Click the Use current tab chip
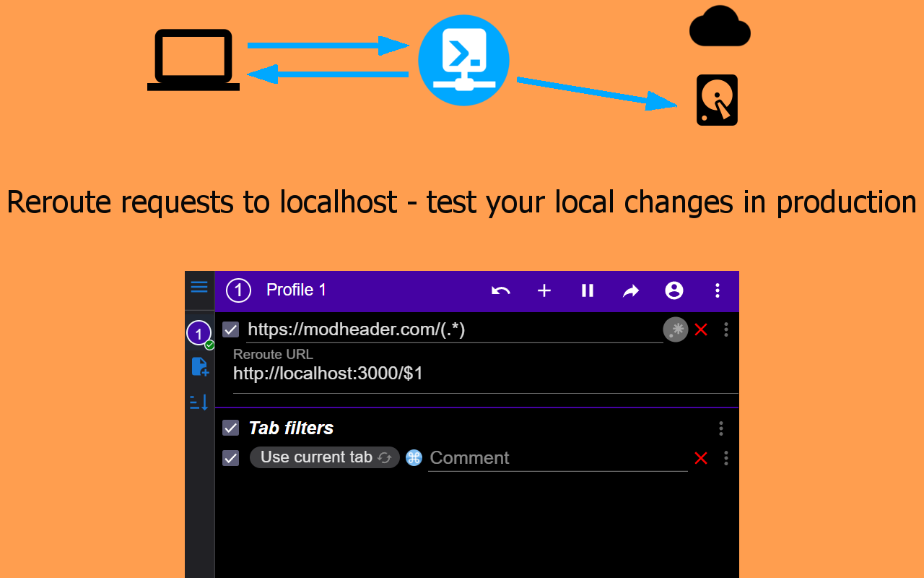The width and height of the screenshot is (924, 578). point(325,457)
